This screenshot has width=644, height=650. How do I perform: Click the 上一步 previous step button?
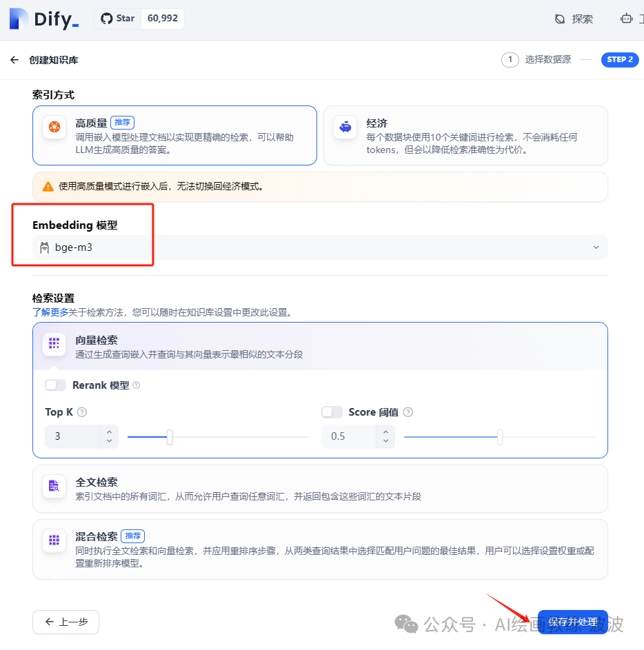tap(66, 622)
